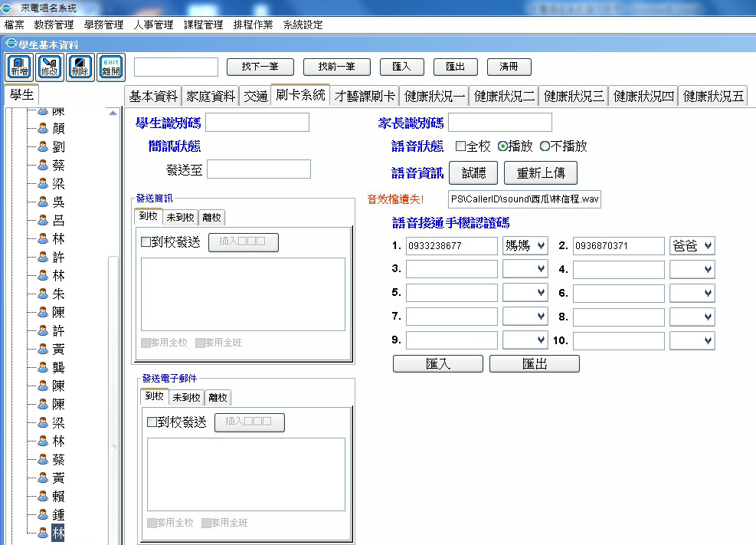Open the 排程作業 menu
The image size is (756, 545).
(253, 25)
